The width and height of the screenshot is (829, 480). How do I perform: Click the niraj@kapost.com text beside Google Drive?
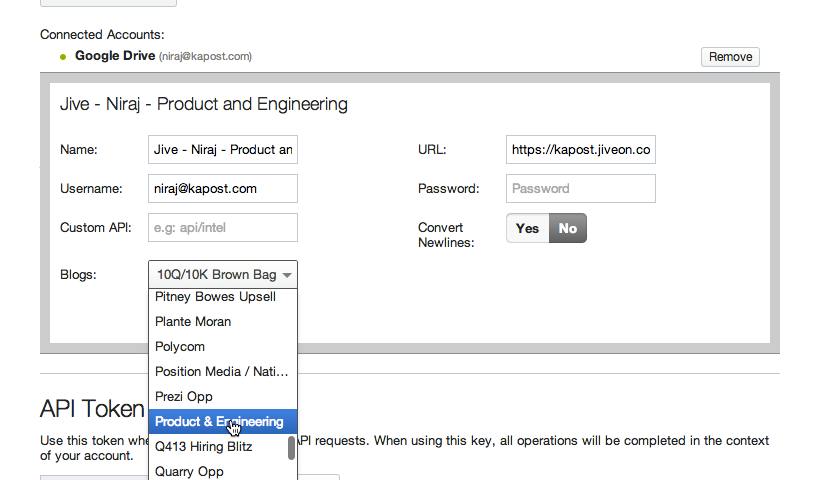[x=205, y=57]
